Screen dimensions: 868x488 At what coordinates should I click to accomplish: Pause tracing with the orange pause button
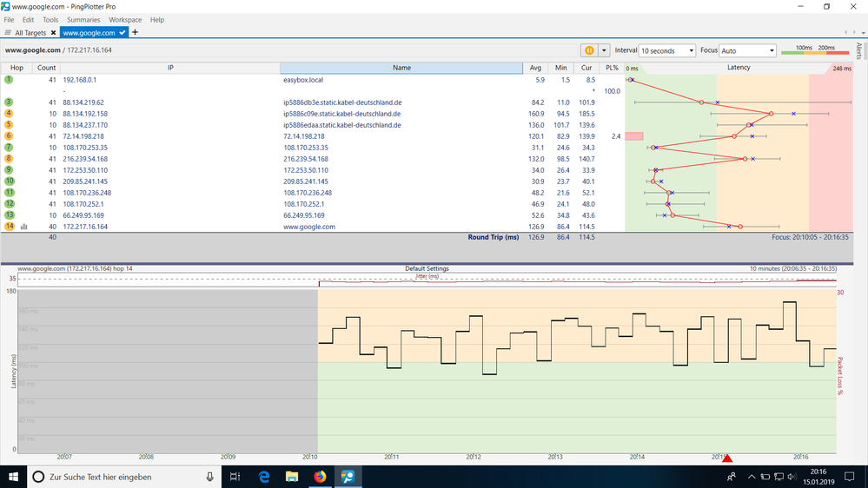[589, 50]
